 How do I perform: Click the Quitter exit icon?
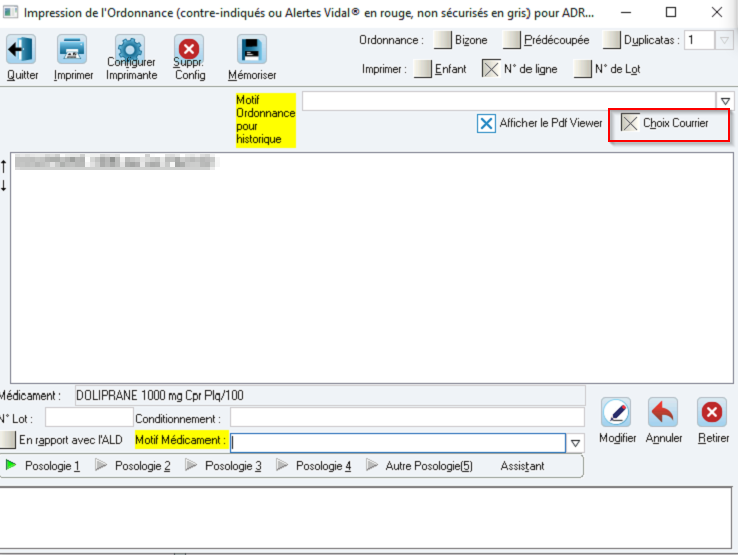21,49
